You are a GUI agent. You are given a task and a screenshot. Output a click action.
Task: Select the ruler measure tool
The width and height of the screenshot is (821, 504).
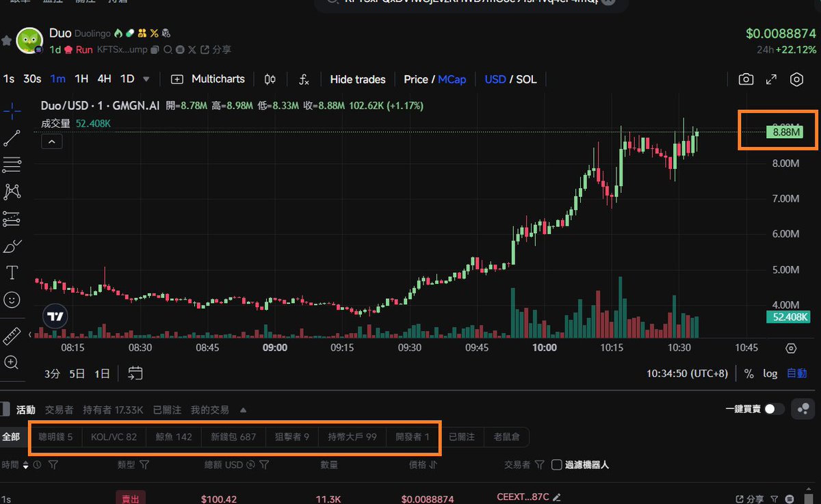12,336
